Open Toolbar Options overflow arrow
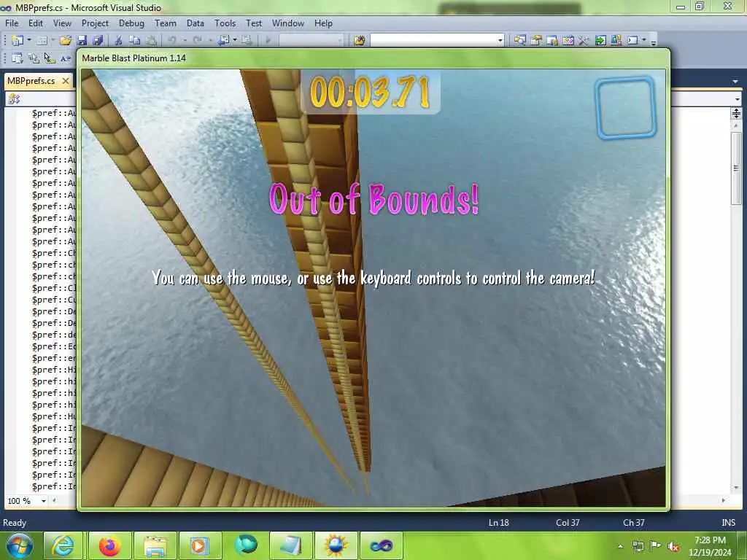Image resolution: width=747 pixels, height=560 pixels. coord(654,42)
